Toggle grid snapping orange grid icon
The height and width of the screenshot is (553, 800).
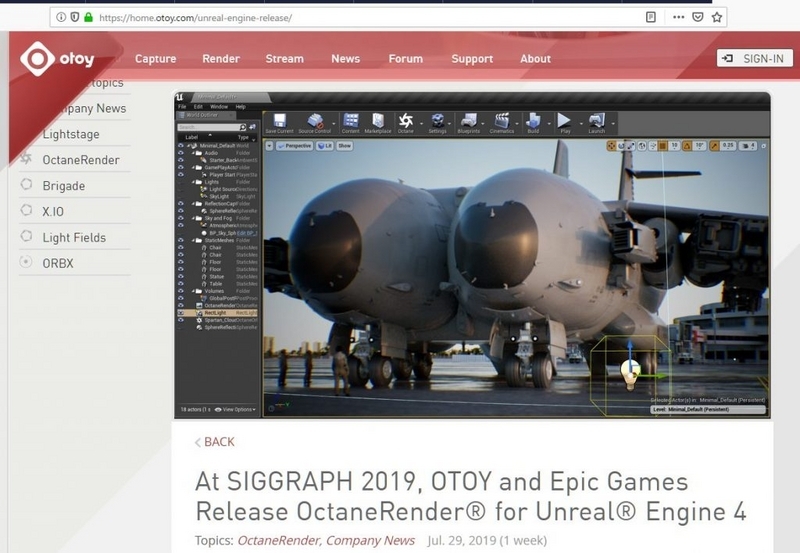tap(663, 146)
